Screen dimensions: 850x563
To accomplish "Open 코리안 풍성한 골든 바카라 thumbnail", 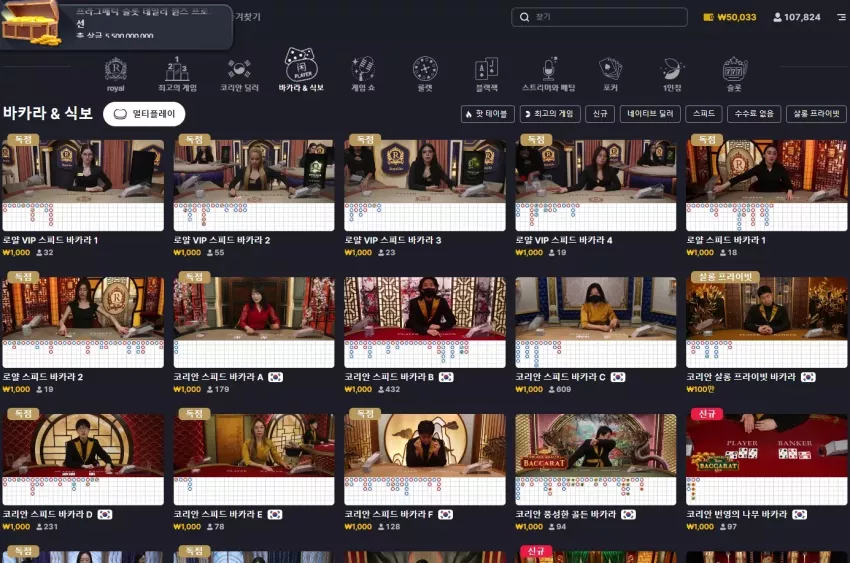I will (x=595, y=460).
